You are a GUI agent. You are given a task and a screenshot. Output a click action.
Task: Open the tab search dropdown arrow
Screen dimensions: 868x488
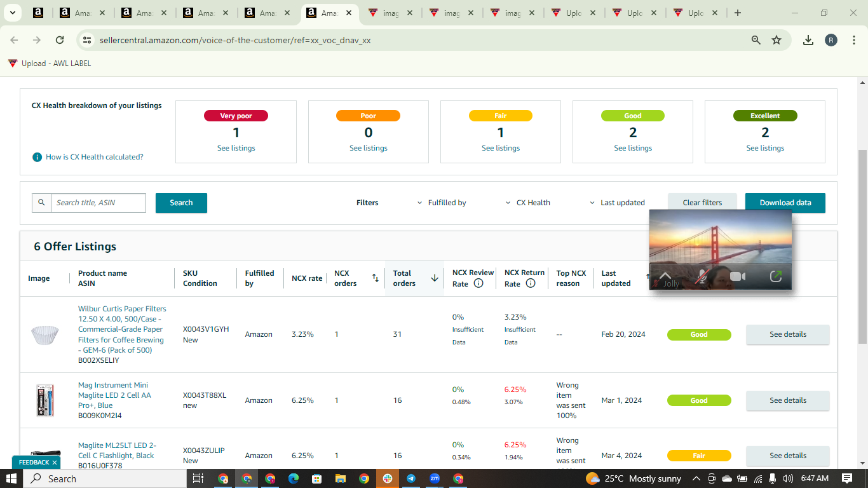(12, 13)
